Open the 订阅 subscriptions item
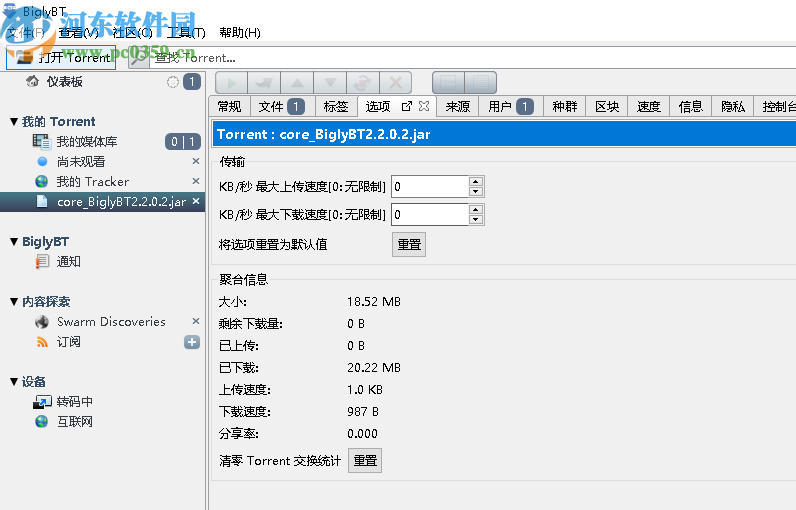This screenshot has width=796, height=510. coord(69,342)
